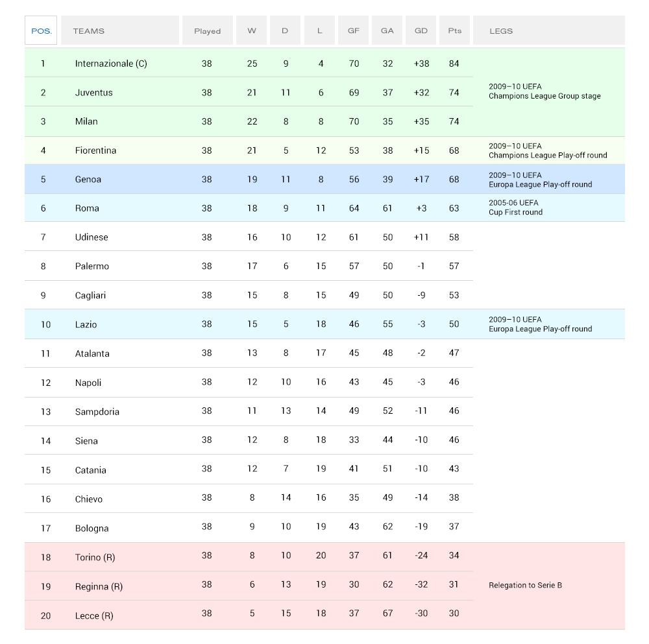Select the GD column header
The height and width of the screenshot is (644, 649).
pos(421,30)
